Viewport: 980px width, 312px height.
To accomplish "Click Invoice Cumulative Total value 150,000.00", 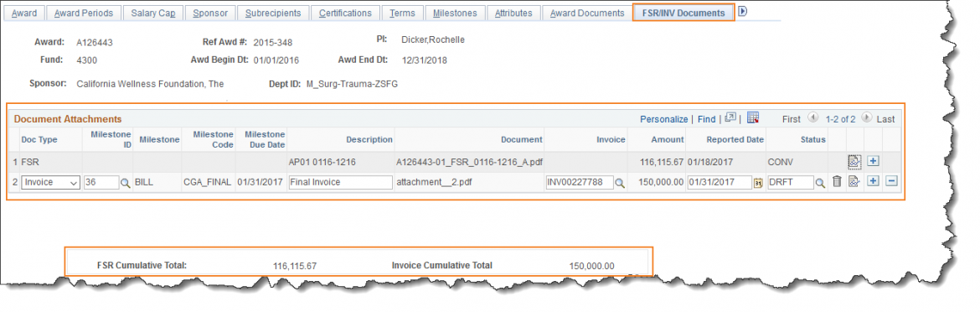I will tap(592, 266).
